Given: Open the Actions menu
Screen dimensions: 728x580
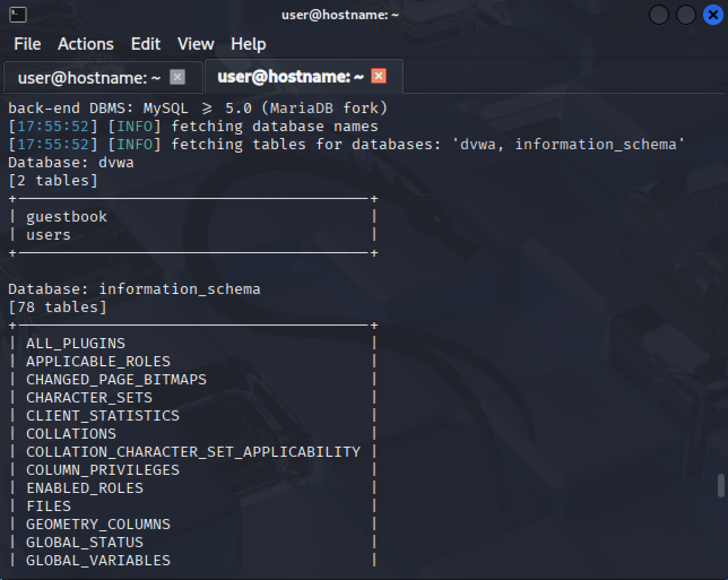Looking at the screenshot, I should pos(86,44).
